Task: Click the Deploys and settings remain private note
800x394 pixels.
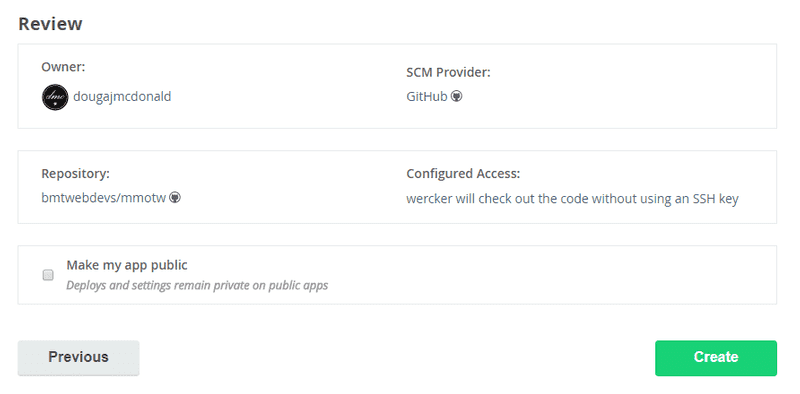Action: coord(197,285)
